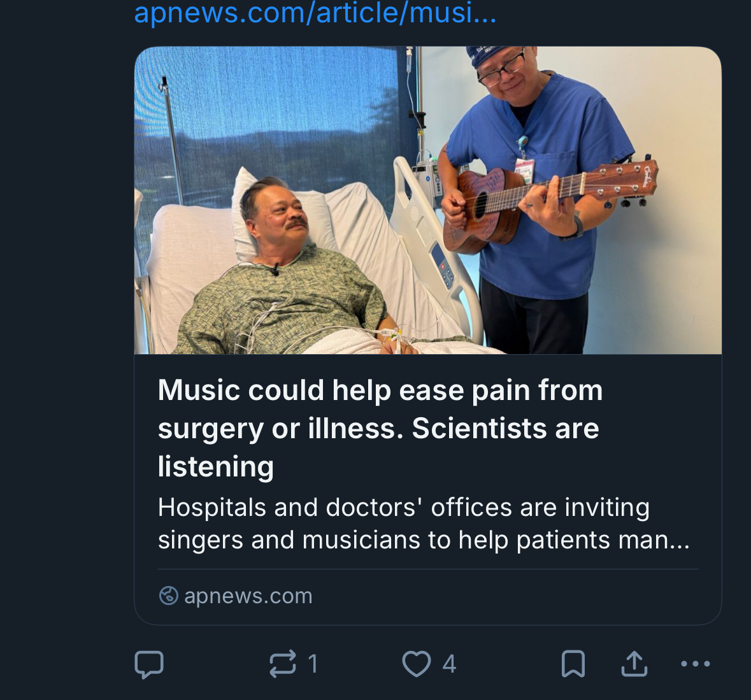Click the like count "4"

(449, 664)
